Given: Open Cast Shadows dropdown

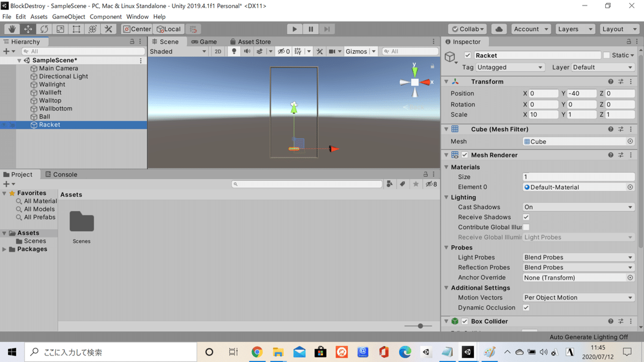Looking at the screenshot, I should 579,207.
